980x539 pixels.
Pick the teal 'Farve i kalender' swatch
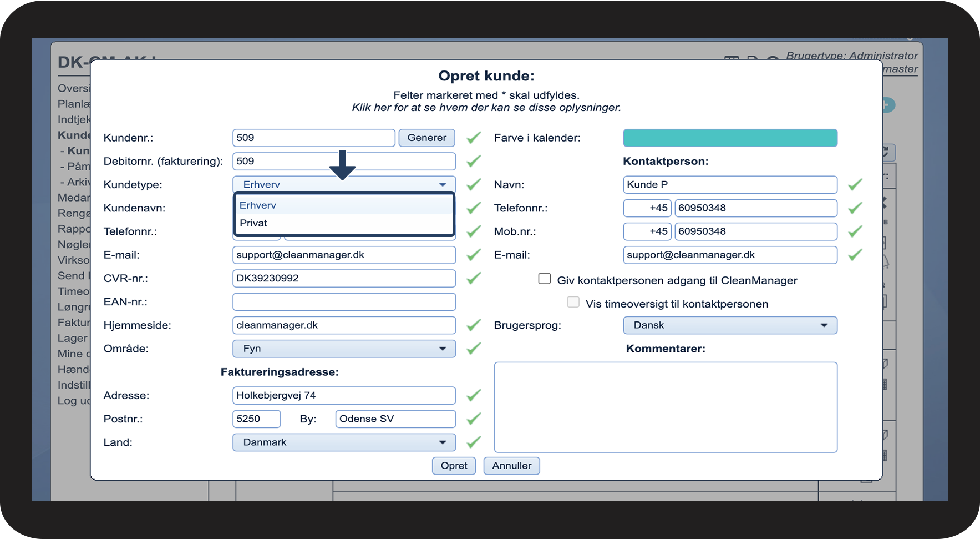point(730,138)
